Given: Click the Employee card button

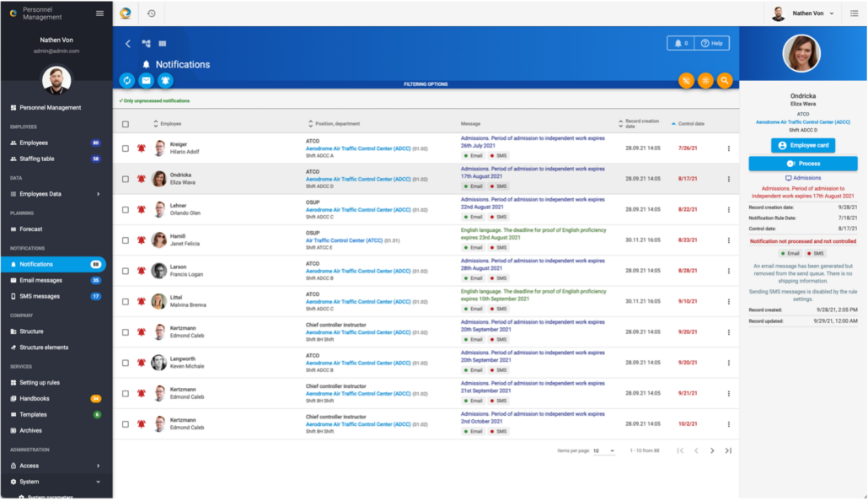Looking at the screenshot, I should pyautogui.click(x=802, y=146).
